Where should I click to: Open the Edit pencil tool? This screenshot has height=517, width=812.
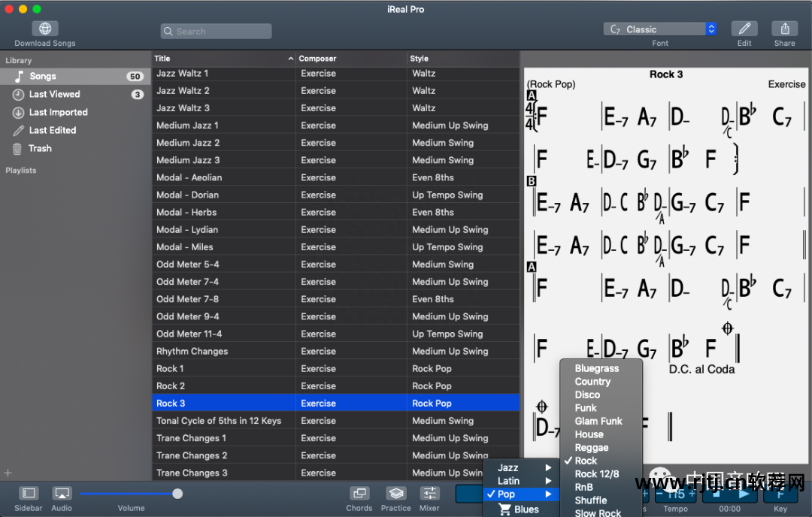pyautogui.click(x=744, y=29)
